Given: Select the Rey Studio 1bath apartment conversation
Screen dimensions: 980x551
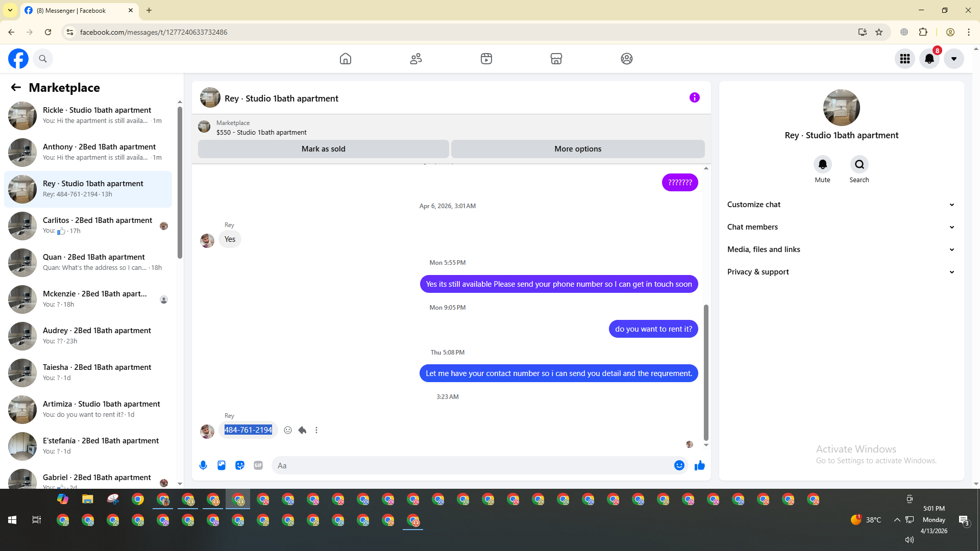Looking at the screenshot, I should [x=88, y=189].
